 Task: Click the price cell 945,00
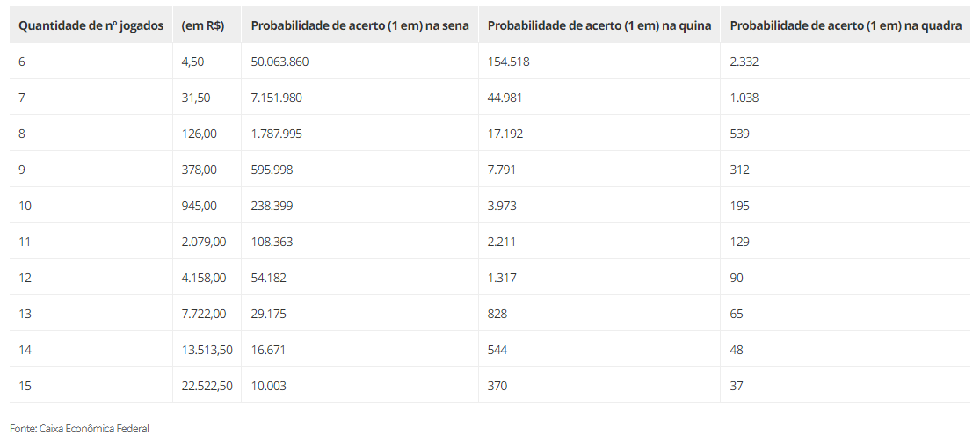click(x=199, y=206)
